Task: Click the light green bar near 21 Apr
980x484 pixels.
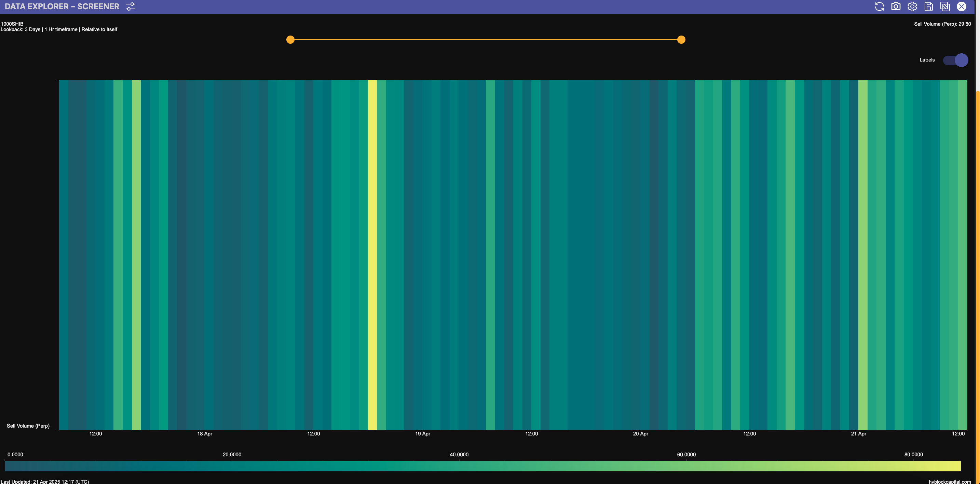Action: coord(863,254)
